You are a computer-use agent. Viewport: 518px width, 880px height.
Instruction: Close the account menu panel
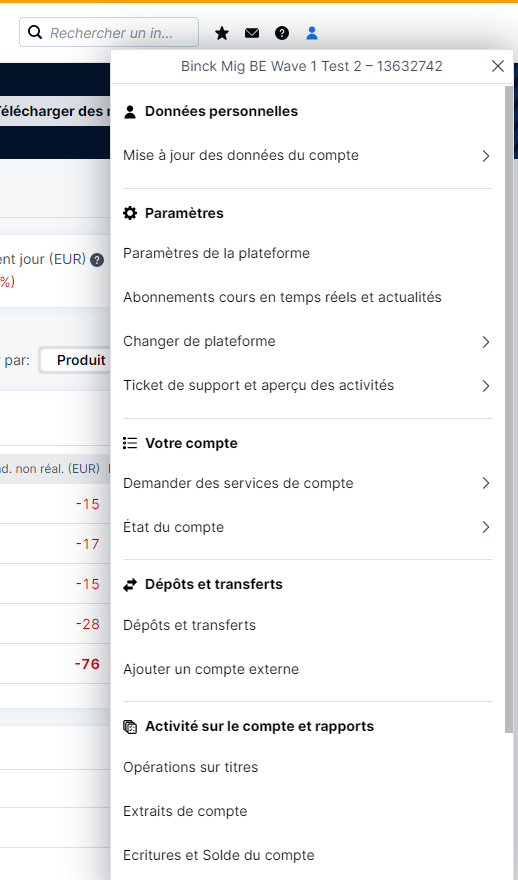(x=498, y=66)
